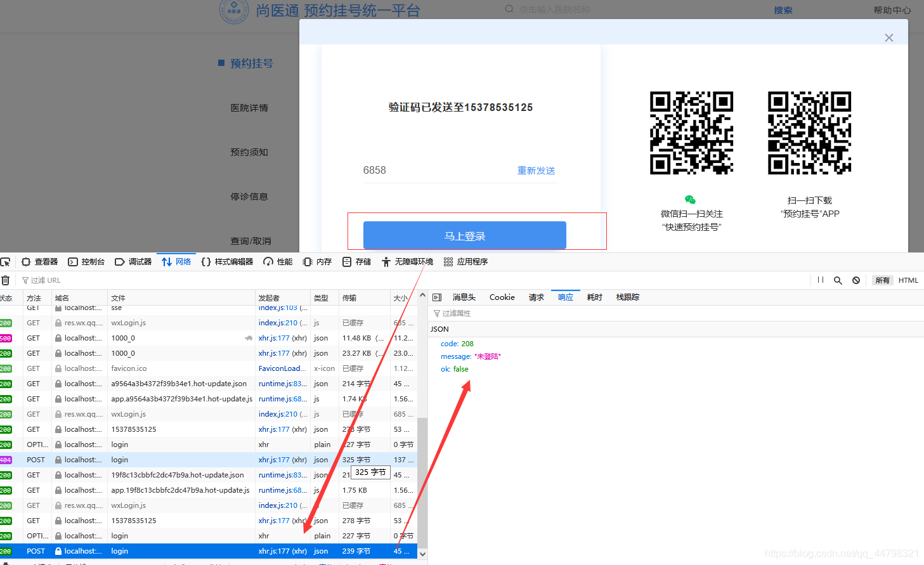Select 查询/取消 in the sidebar
The width and height of the screenshot is (924, 565).
point(251,241)
